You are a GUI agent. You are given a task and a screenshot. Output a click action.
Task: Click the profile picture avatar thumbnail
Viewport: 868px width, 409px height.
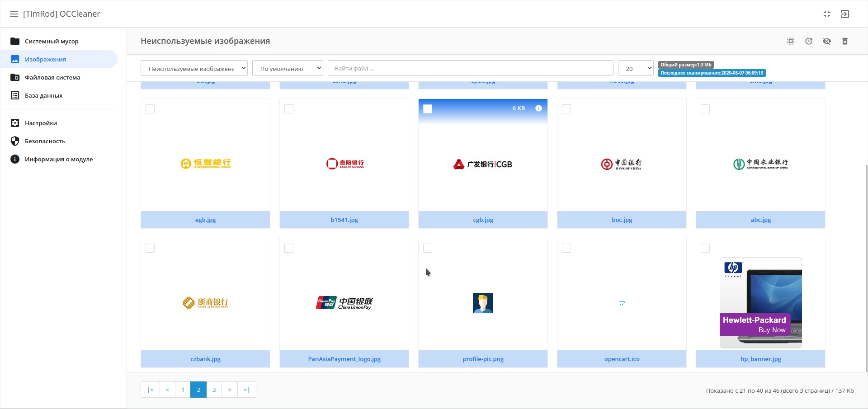click(x=483, y=303)
